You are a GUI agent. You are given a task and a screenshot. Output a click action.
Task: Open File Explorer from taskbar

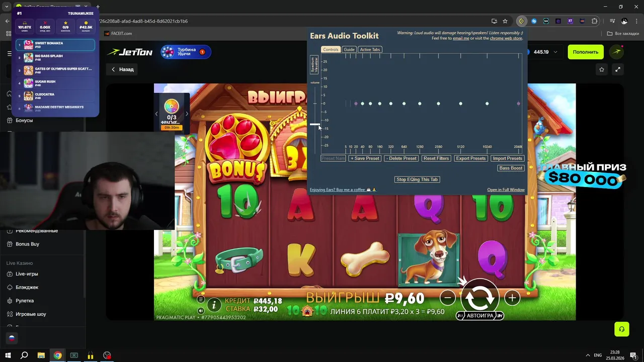(x=41, y=355)
